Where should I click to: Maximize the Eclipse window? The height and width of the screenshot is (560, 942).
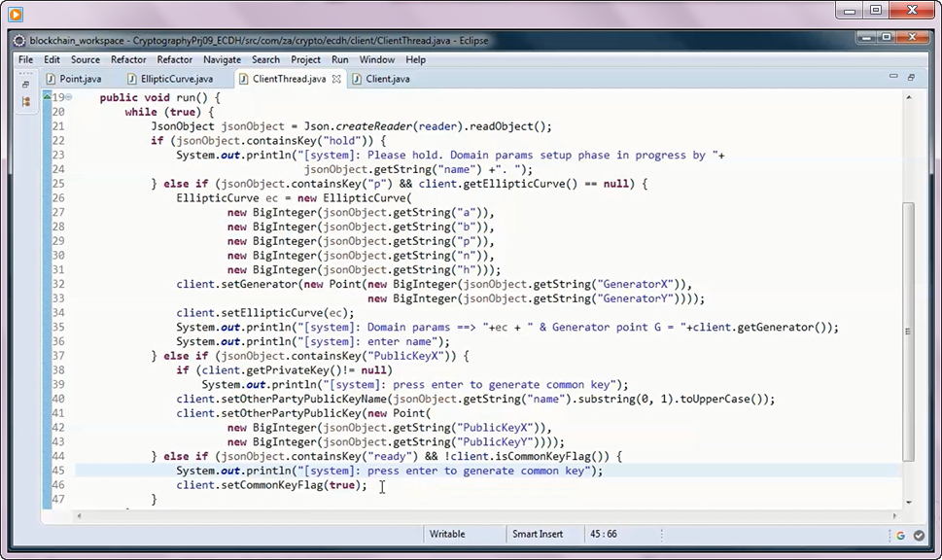click(x=887, y=37)
